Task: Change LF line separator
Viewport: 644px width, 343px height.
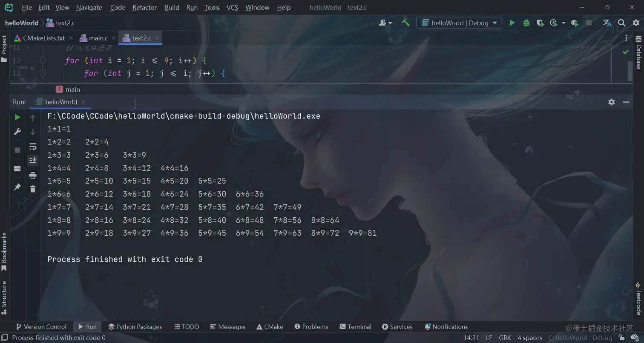Action: click(x=489, y=337)
